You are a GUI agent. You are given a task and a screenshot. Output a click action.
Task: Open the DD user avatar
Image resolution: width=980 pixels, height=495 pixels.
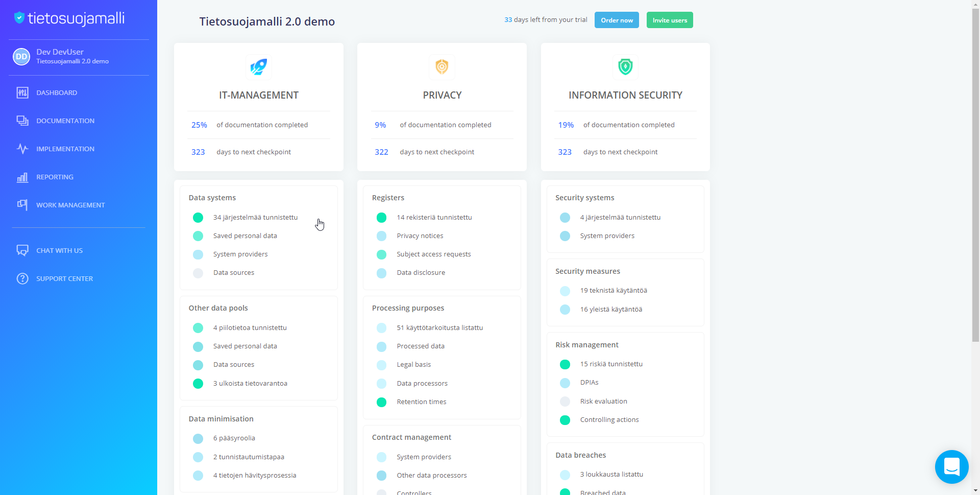point(21,56)
